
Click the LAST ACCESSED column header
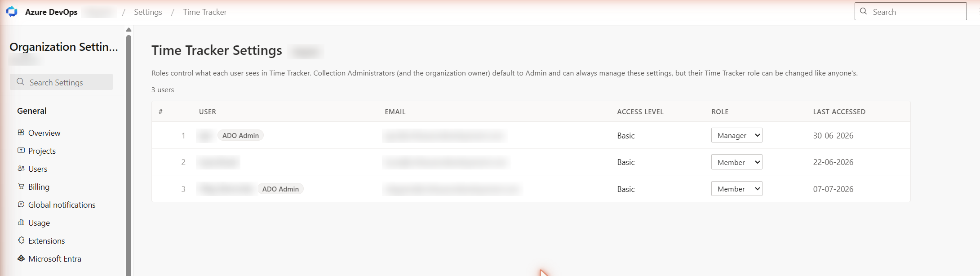pos(839,111)
